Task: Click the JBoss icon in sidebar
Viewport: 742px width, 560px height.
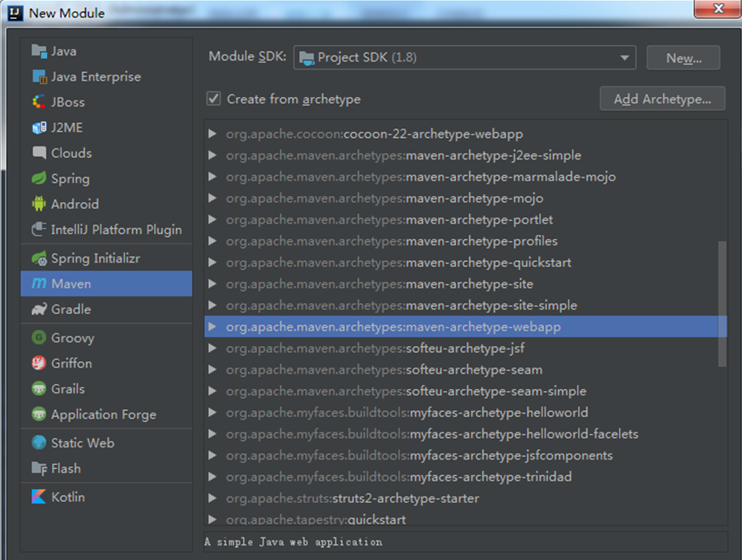Action: pos(39,101)
